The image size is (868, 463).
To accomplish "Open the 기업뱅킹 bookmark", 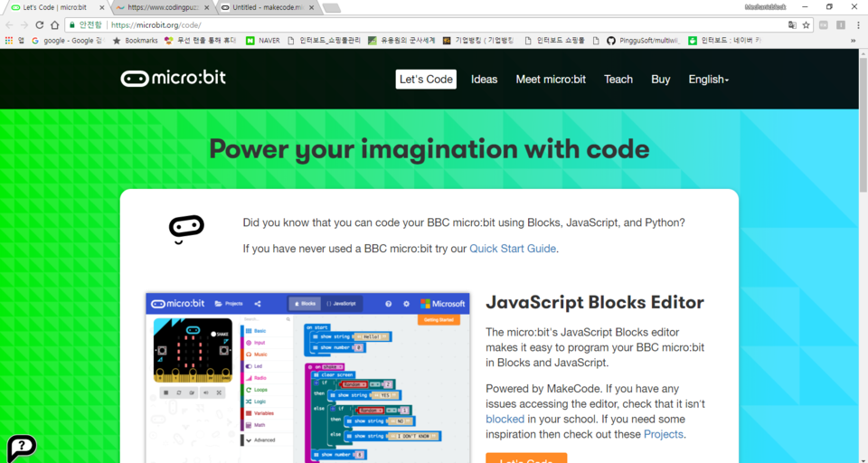I will (x=479, y=41).
